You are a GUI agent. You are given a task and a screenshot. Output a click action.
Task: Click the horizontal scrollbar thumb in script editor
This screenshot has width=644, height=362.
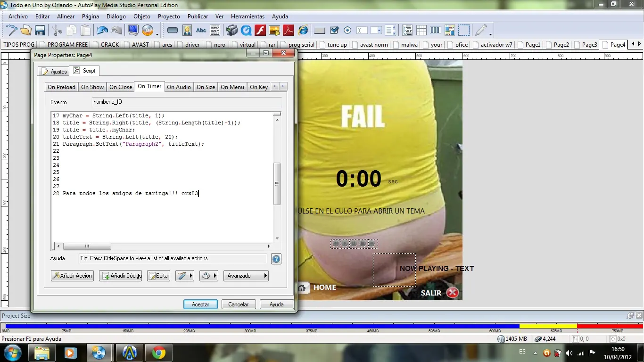click(87, 246)
